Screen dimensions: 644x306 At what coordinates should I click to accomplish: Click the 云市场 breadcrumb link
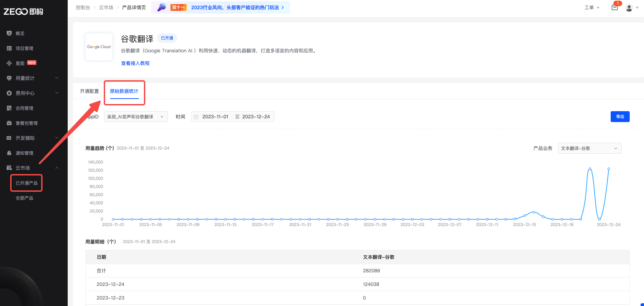(x=106, y=7)
